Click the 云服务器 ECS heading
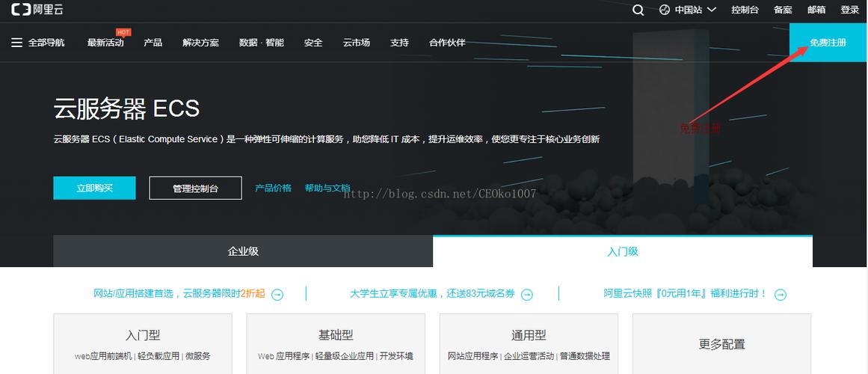Image resolution: width=868 pixels, height=374 pixels. (x=126, y=108)
